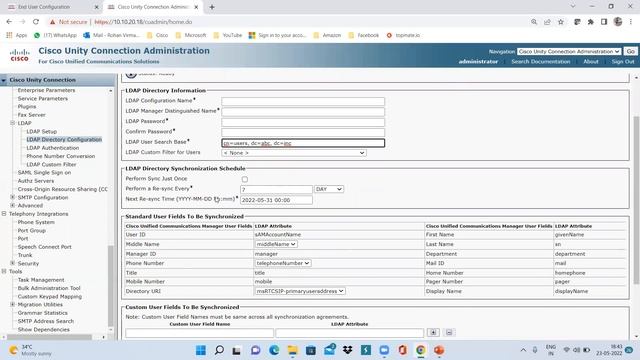Add custom field row with plus icon
This screenshot has width=640, height=360.
433,333
